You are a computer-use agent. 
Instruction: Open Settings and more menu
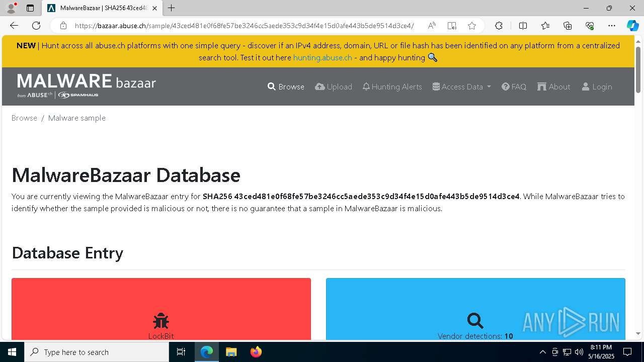click(x=612, y=26)
